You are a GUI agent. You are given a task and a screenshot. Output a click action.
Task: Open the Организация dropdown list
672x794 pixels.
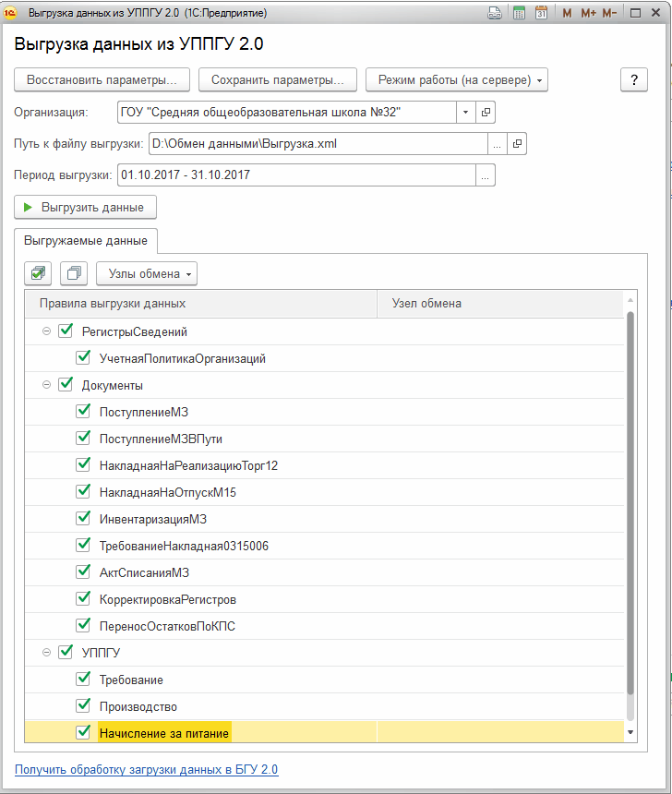466,113
